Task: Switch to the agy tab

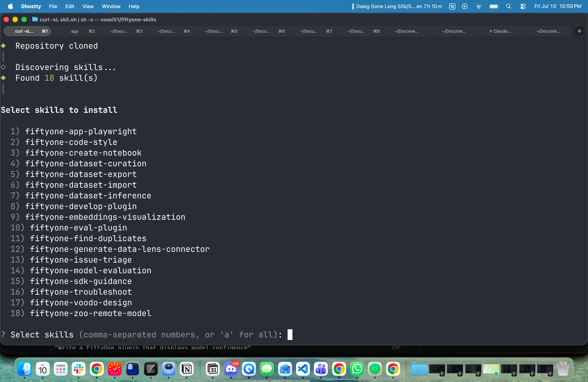Action: pos(75,31)
